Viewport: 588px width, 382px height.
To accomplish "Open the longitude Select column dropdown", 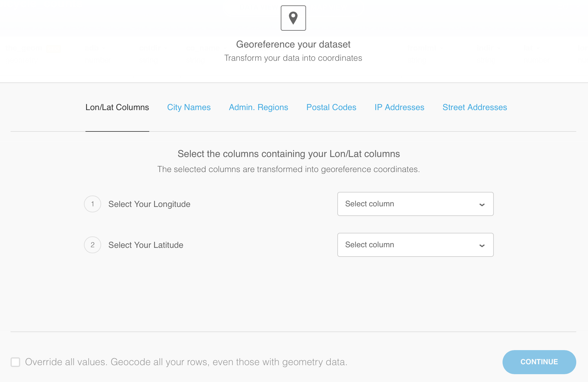I will click(415, 204).
